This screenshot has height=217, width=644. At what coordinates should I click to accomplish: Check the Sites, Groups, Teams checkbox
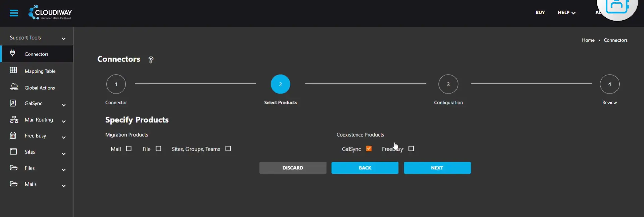pyautogui.click(x=228, y=149)
